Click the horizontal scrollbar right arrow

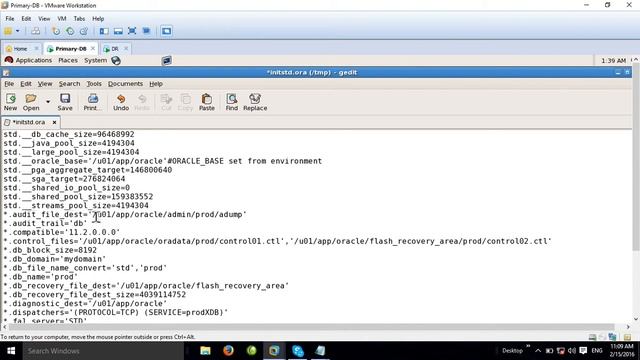coord(628,327)
